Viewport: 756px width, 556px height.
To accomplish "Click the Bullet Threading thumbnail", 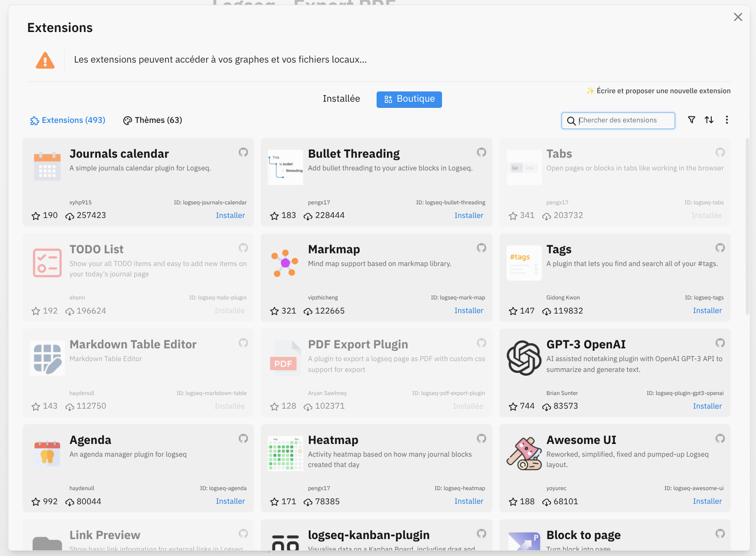I will tap(285, 167).
